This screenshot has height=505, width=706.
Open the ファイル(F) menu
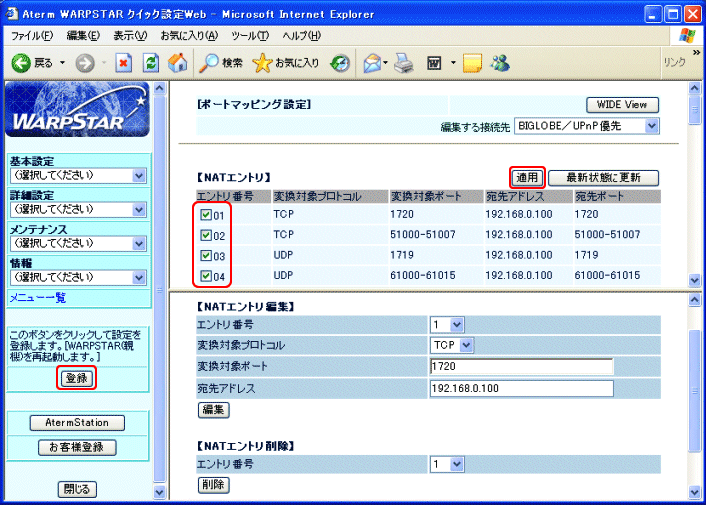(x=32, y=35)
